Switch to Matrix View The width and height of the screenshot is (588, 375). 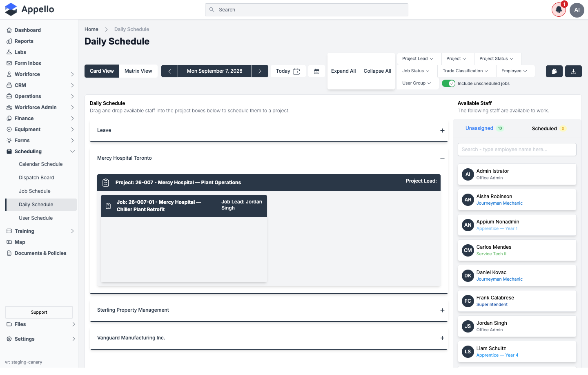coord(138,71)
